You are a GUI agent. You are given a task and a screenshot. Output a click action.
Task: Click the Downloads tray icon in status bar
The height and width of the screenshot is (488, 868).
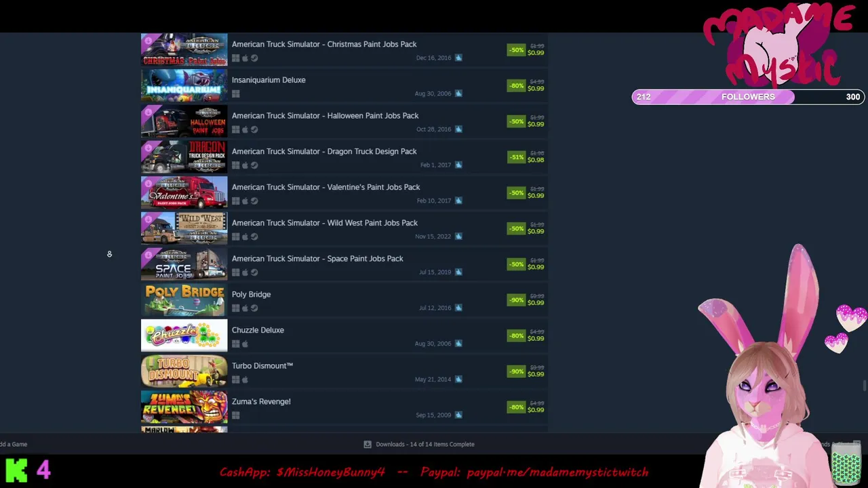368,445
